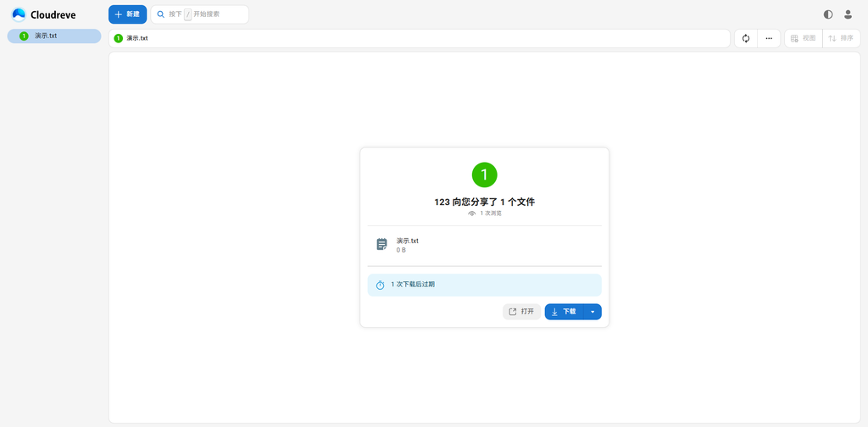Open the three-dots more options menu
Viewport: 868px width, 427px height.
pyautogui.click(x=769, y=38)
